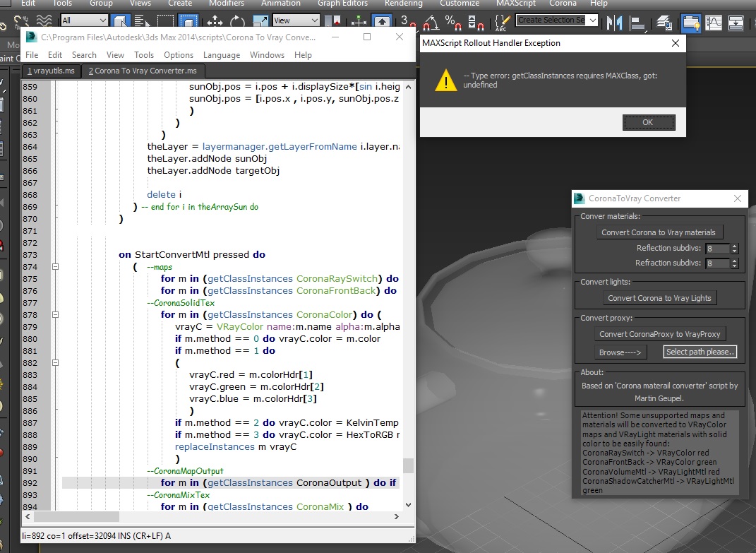This screenshot has width=756, height=553.
Task: Collapse the code fold at line 882
Action: 56,362
